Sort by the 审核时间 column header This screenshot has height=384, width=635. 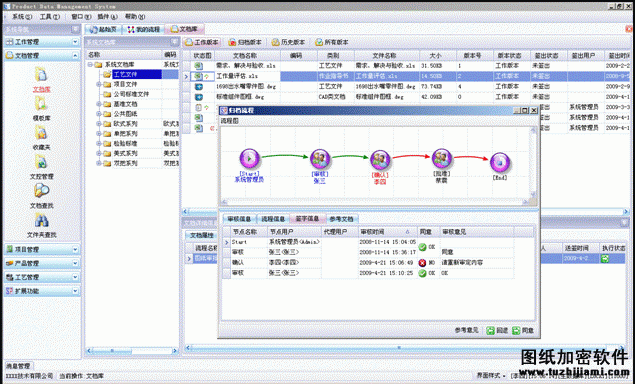[387, 232]
